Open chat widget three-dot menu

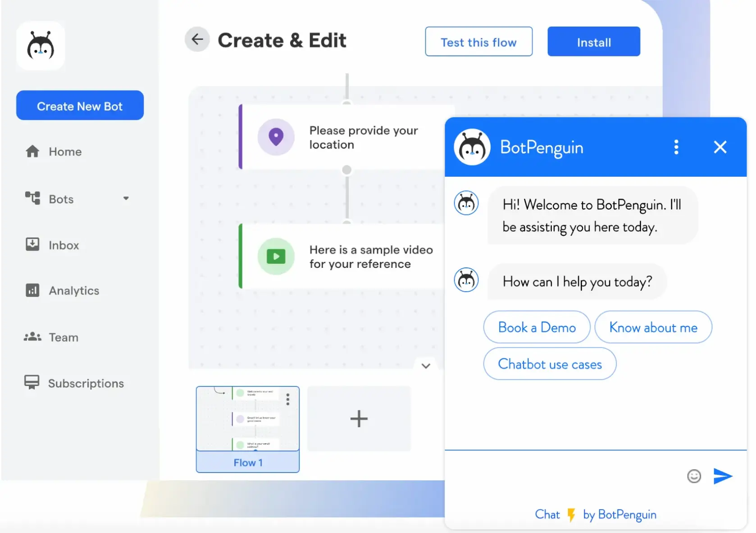click(x=676, y=147)
